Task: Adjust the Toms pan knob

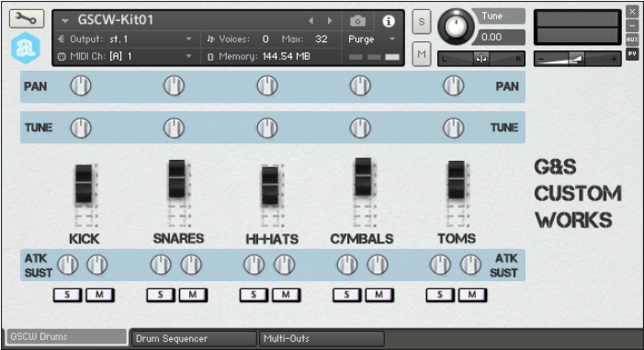Action: tap(454, 85)
